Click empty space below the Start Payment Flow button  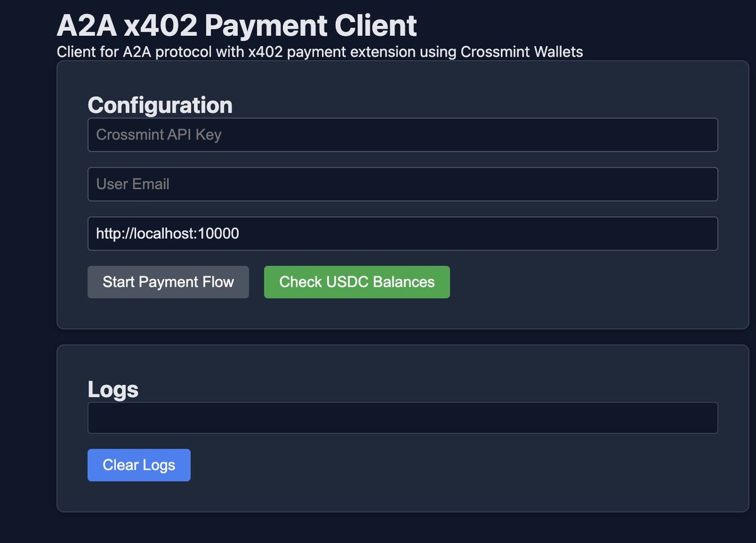click(x=168, y=313)
